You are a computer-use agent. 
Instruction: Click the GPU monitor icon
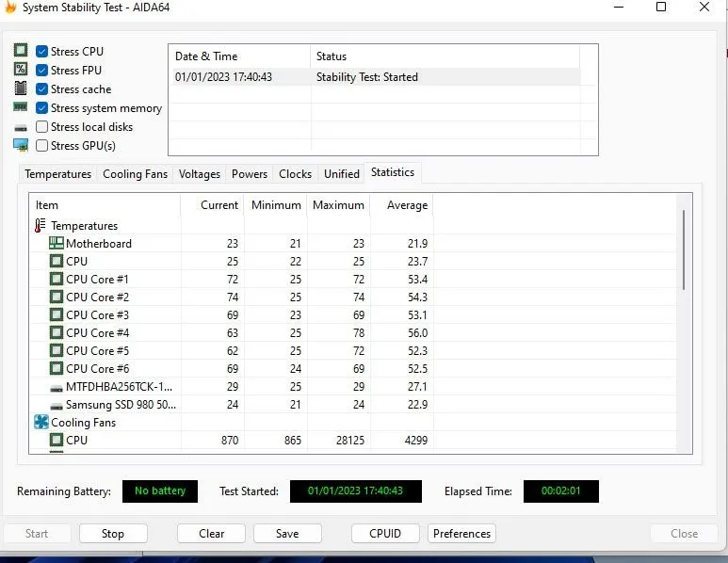click(21, 145)
